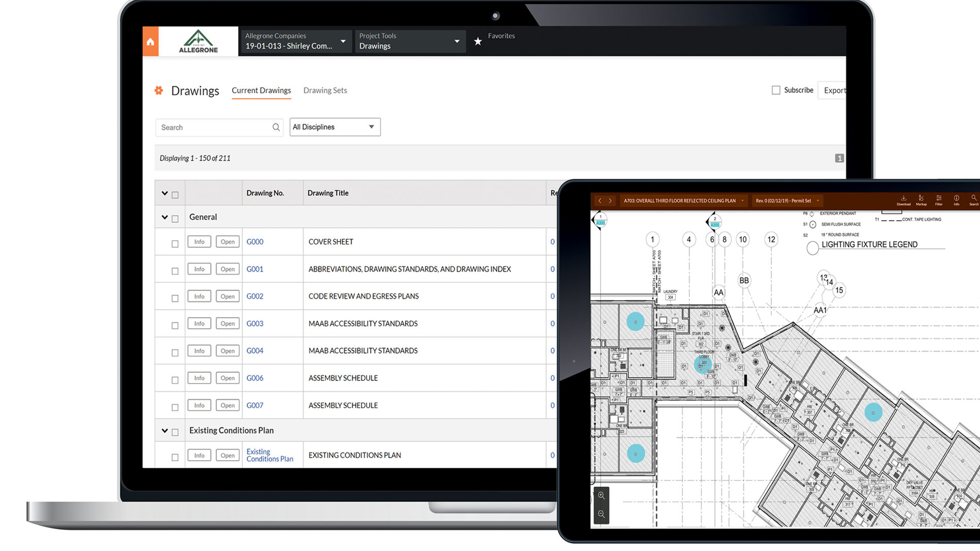The width and height of the screenshot is (980, 551).
Task: Select the G006 row checkbox
Action: [x=175, y=380]
